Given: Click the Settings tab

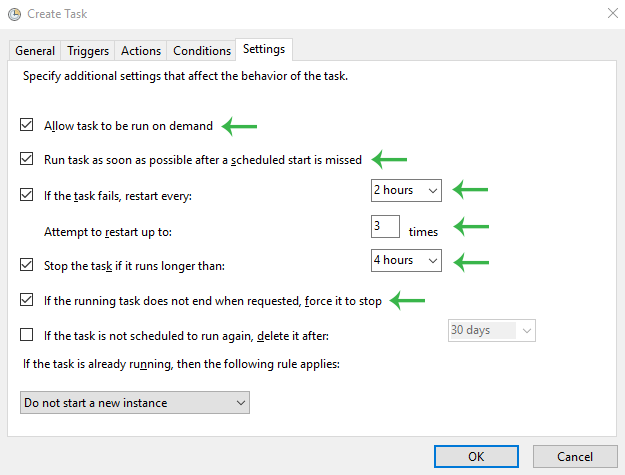Looking at the screenshot, I should [264, 49].
